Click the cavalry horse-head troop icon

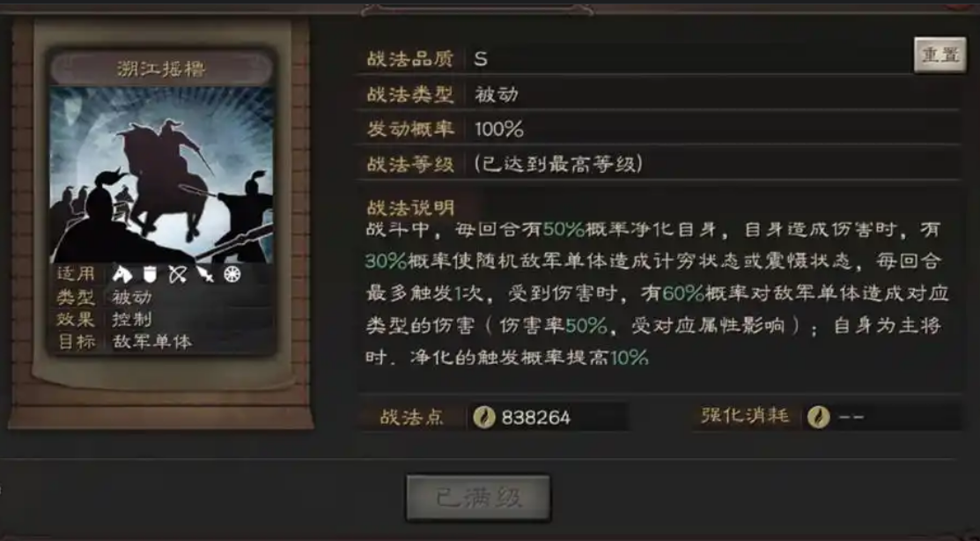point(122,274)
